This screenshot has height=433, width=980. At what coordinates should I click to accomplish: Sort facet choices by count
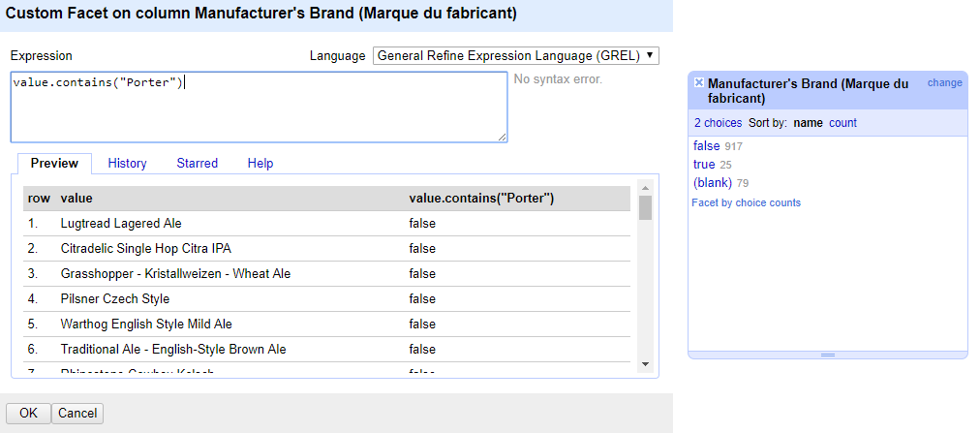pos(842,123)
